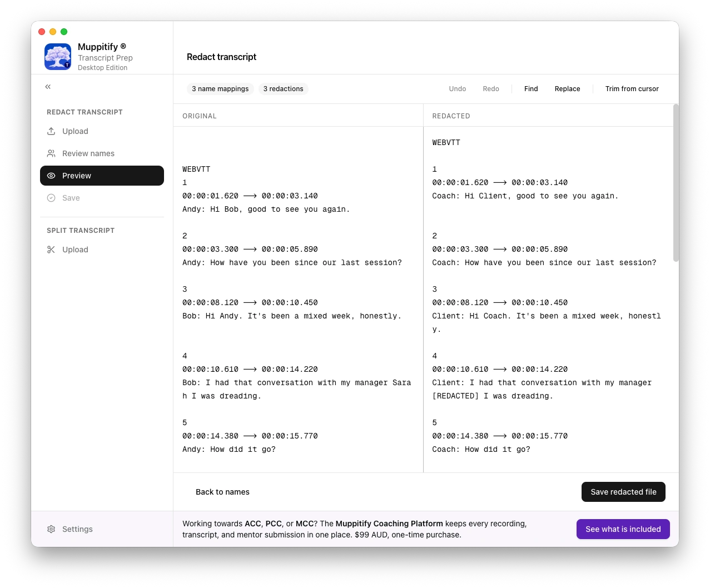Toggle the 3 redactions chip
Viewport: 710px width, 588px height.
284,89
